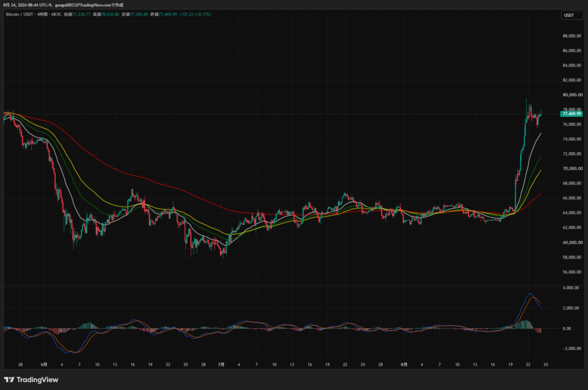
Task: Click the 7月 date label on time axis
Action: point(221,365)
